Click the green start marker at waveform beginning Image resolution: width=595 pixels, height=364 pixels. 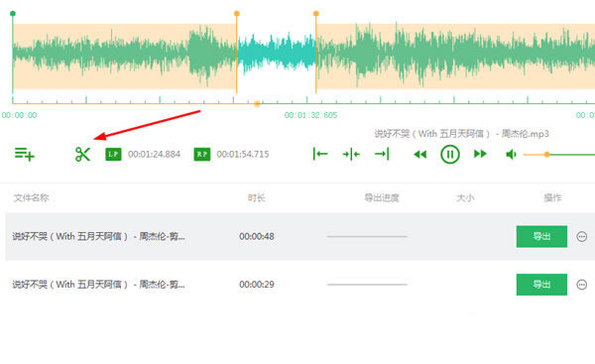point(13,14)
